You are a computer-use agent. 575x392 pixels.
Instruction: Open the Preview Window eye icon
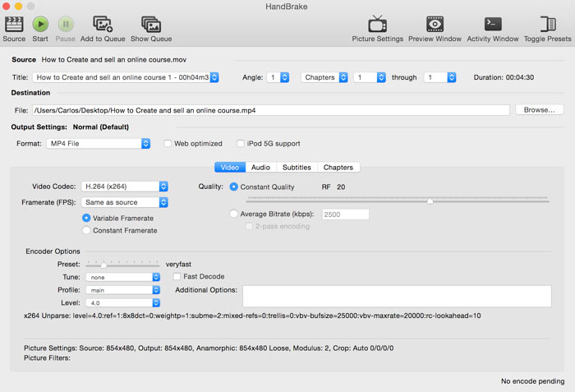coord(435,25)
